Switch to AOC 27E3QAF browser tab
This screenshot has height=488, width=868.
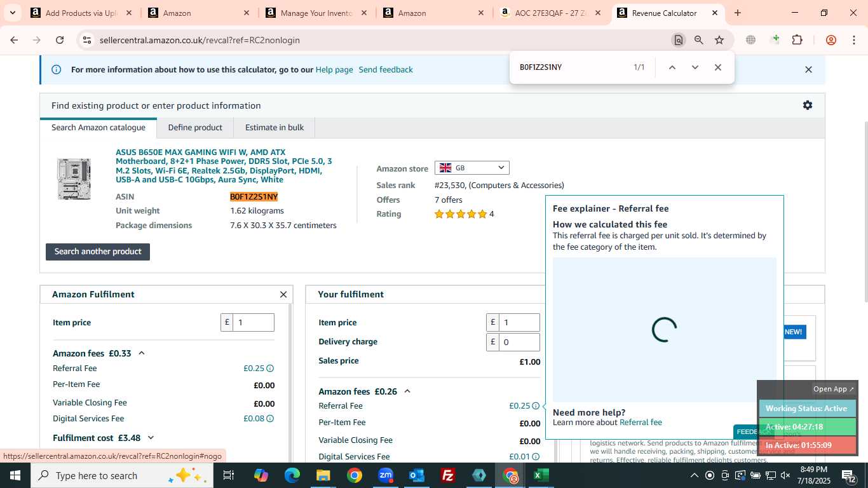point(550,13)
